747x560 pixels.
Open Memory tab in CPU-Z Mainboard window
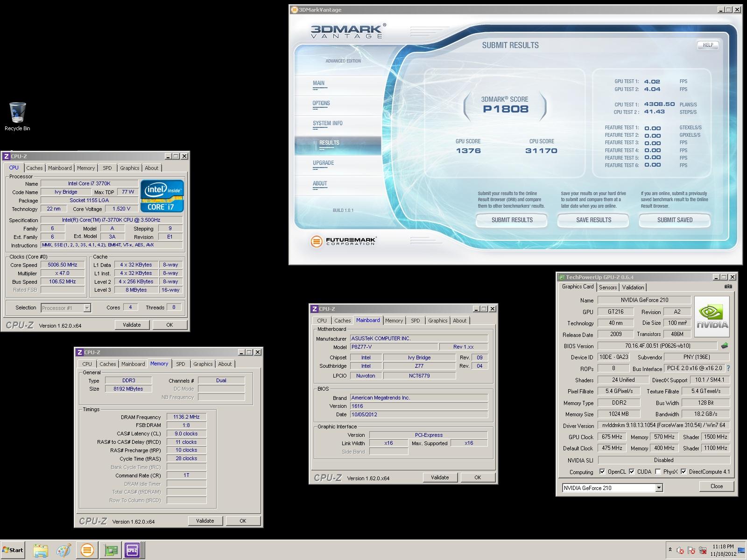tap(394, 321)
